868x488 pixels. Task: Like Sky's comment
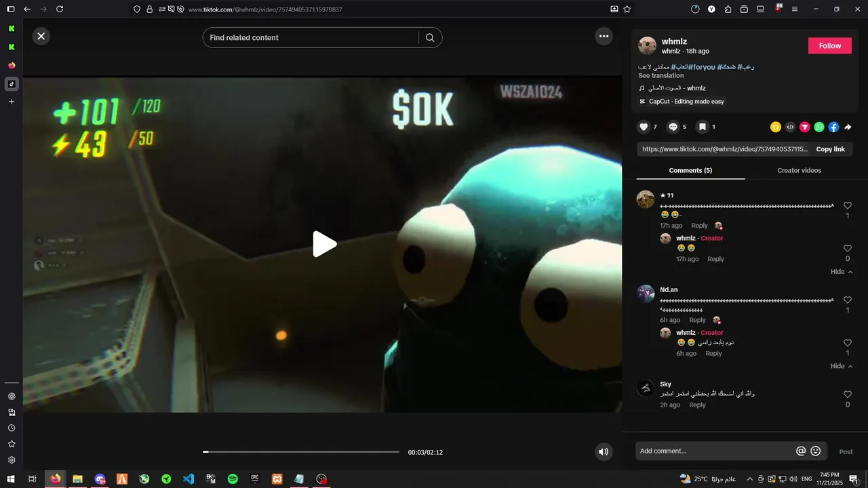point(848,394)
